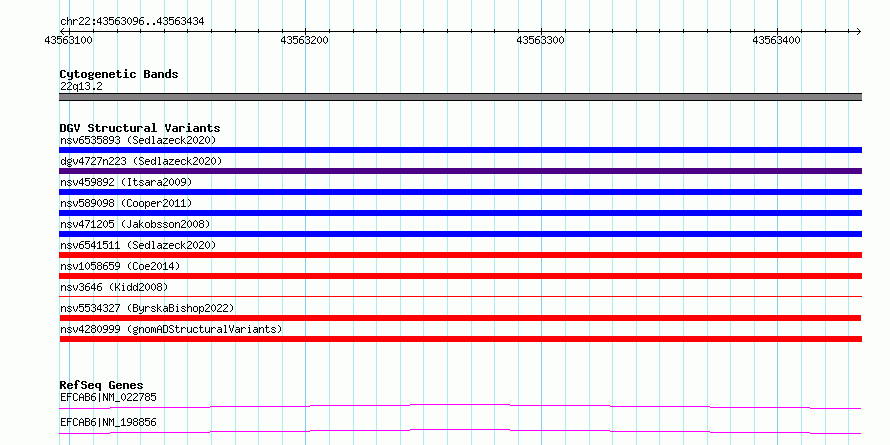Select the magenta line for EFCAB6 NM_022785
The image size is (890, 445).
[460, 406]
